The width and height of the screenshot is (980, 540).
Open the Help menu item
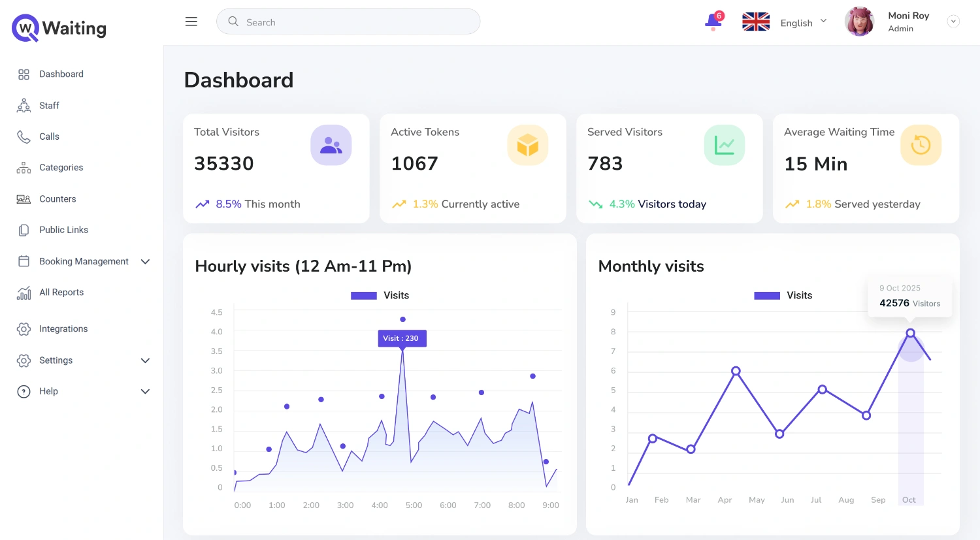pos(48,391)
